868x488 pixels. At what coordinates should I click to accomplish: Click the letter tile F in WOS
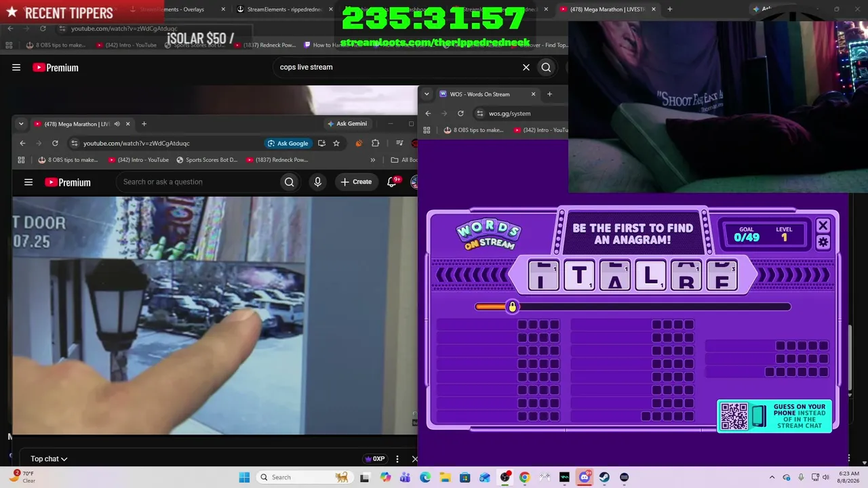click(722, 276)
